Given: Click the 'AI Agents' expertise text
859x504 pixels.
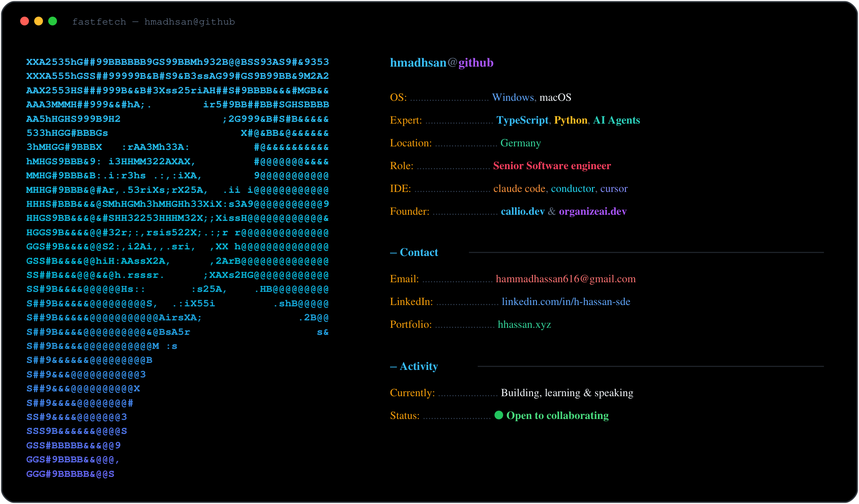Looking at the screenshot, I should click(x=616, y=120).
